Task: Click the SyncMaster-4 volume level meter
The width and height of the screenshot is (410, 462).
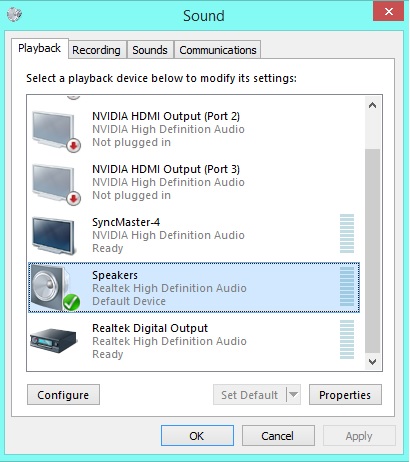Action: click(x=347, y=234)
